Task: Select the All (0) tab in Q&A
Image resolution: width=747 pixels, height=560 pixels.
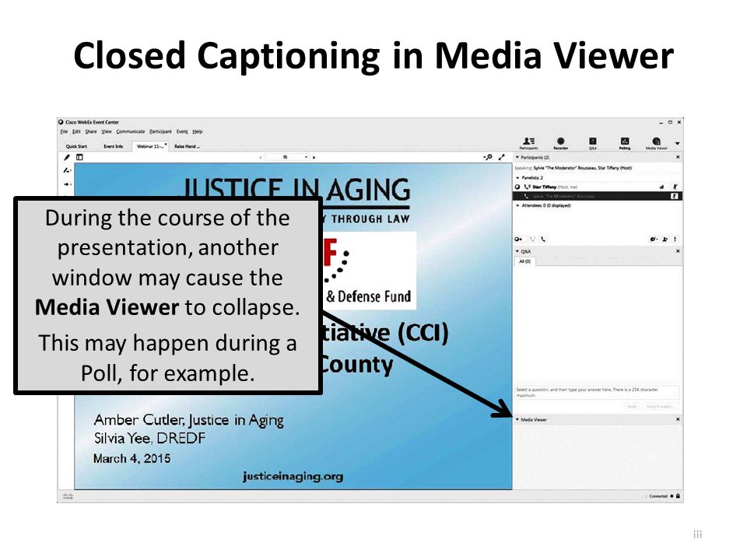Action: tap(524, 261)
